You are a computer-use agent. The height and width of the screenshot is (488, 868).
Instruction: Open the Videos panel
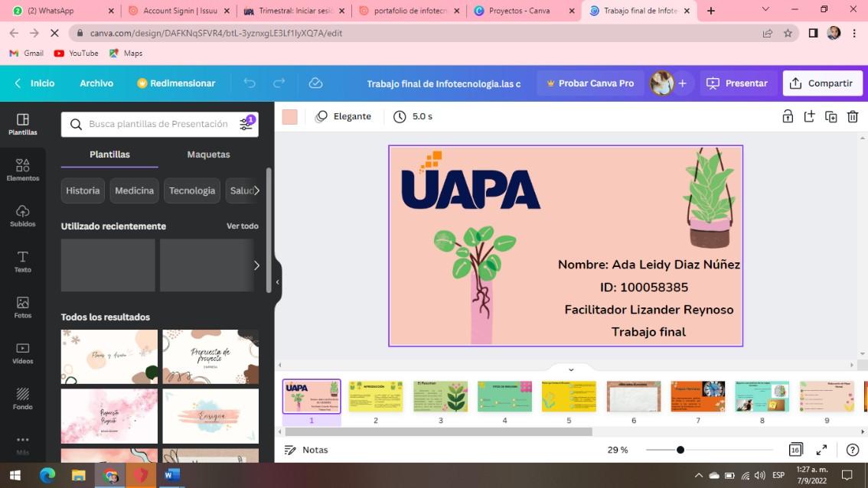point(23,353)
